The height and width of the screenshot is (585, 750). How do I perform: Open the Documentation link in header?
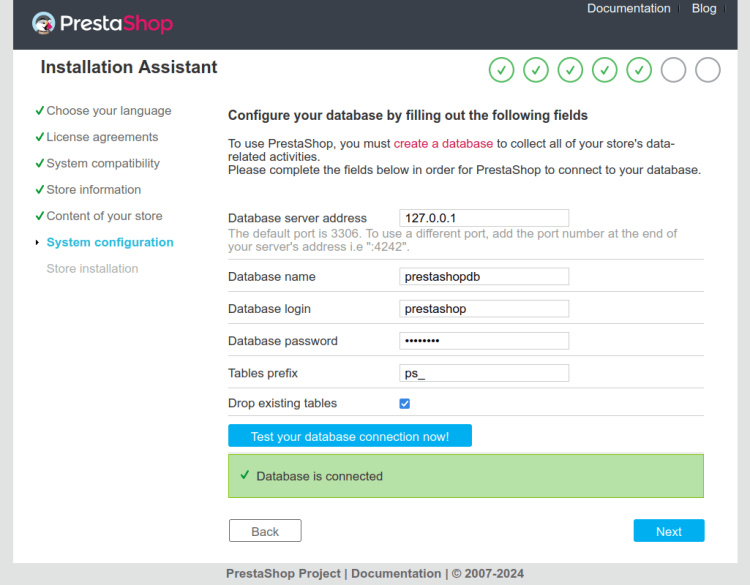click(628, 9)
